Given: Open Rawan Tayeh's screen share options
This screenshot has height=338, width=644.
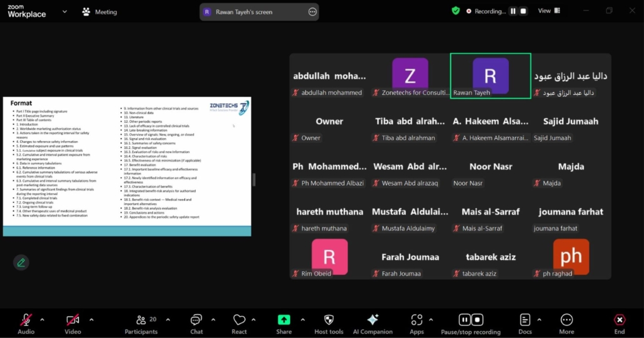Looking at the screenshot, I should tap(313, 12).
